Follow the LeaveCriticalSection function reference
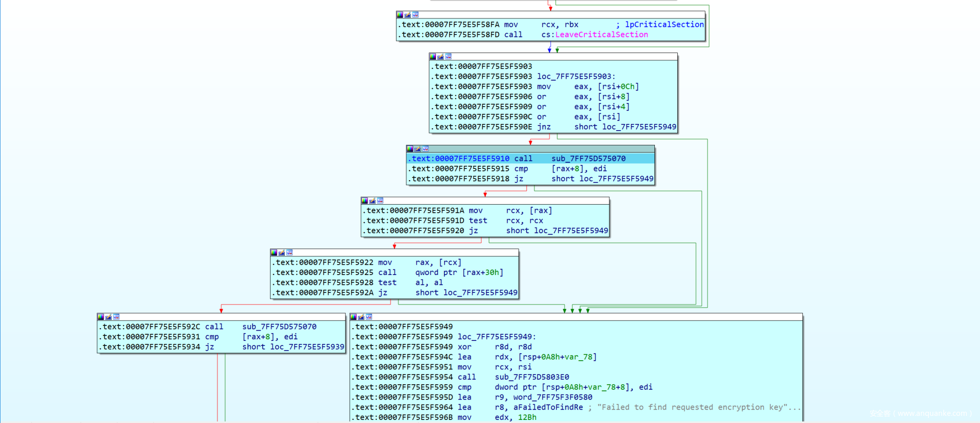The height and width of the screenshot is (423, 980). 601,35
